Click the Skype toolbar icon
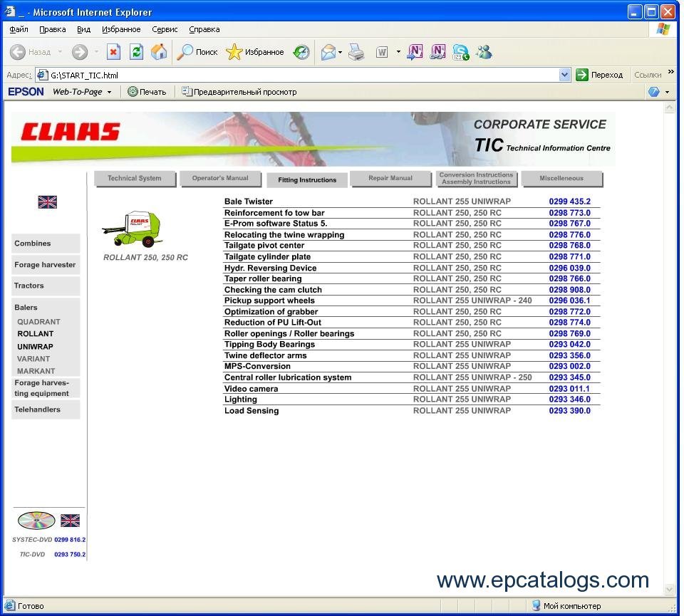The width and height of the screenshot is (684, 616). click(461, 52)
